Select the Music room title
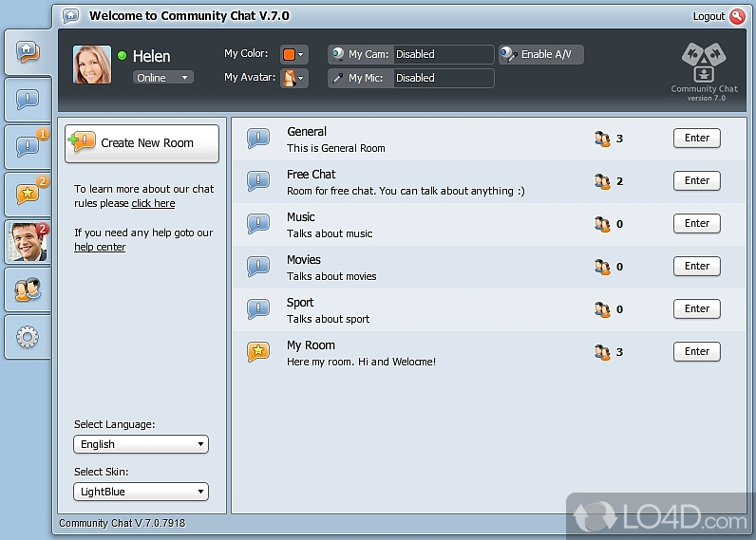The width and height of the screenshot is (756, 540). (x=301, y=217)
